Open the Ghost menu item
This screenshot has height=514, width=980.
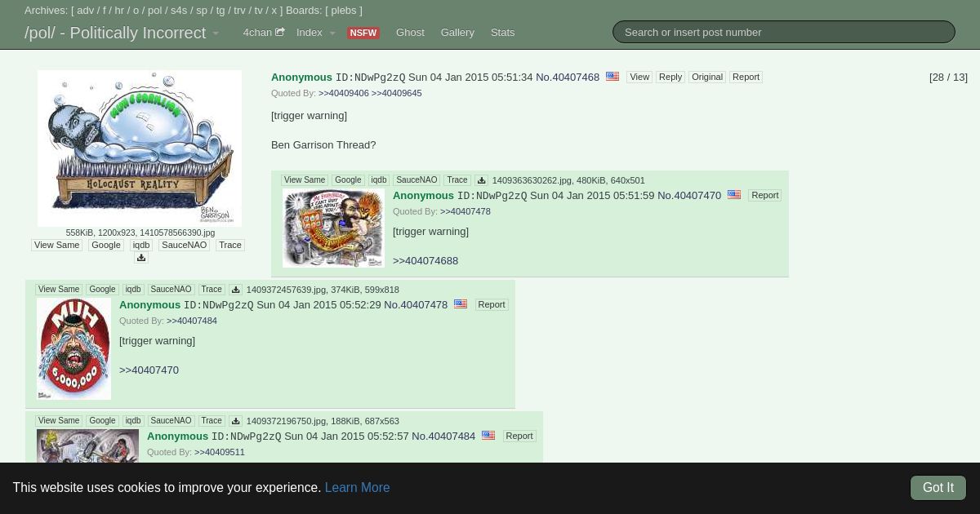(x=410, y=33)
